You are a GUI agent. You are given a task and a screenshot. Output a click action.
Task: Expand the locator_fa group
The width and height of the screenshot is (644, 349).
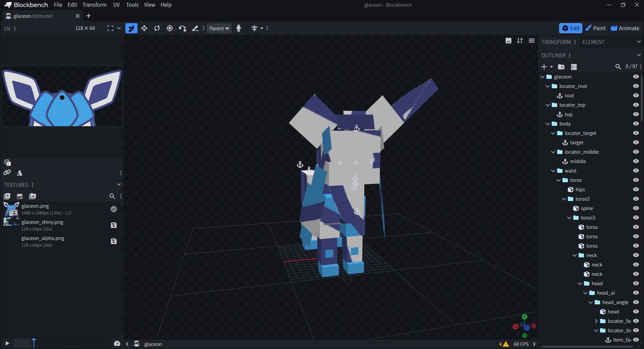click(596, 321)
